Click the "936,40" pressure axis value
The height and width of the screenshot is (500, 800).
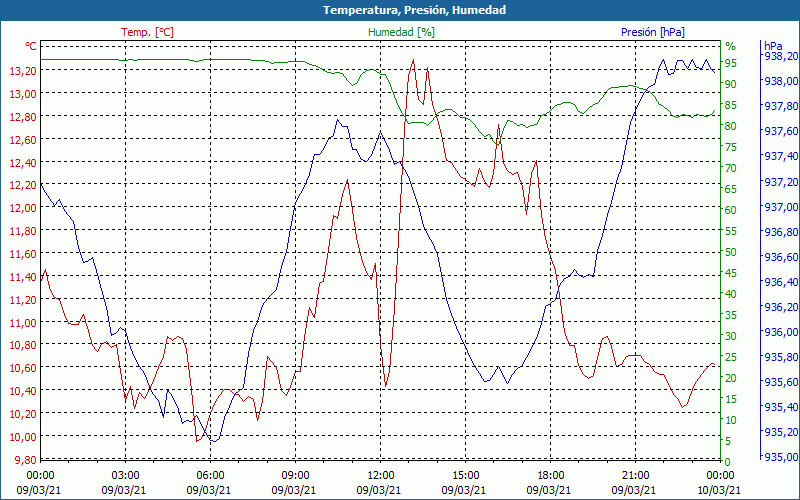click(781, 282)
